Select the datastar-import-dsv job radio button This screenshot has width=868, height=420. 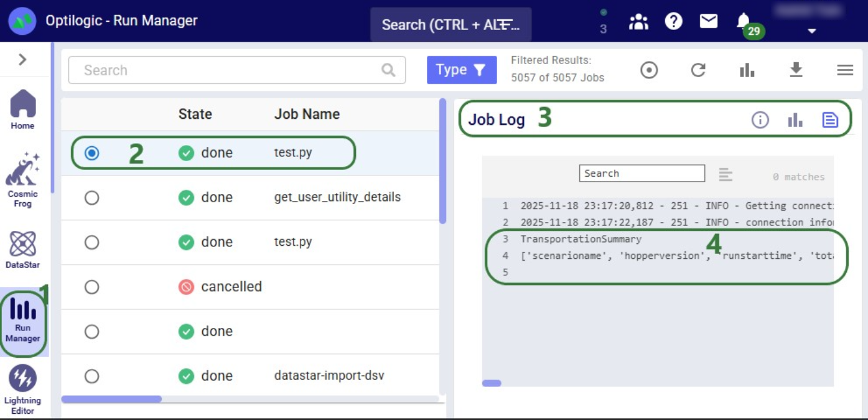91,376
